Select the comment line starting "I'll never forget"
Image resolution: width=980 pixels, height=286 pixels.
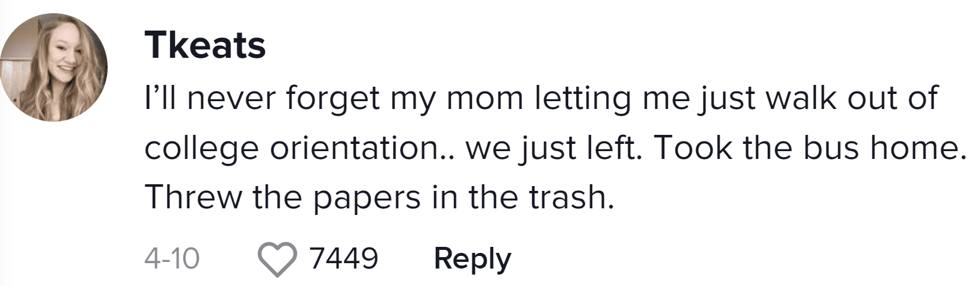click(x=541, y=99)
